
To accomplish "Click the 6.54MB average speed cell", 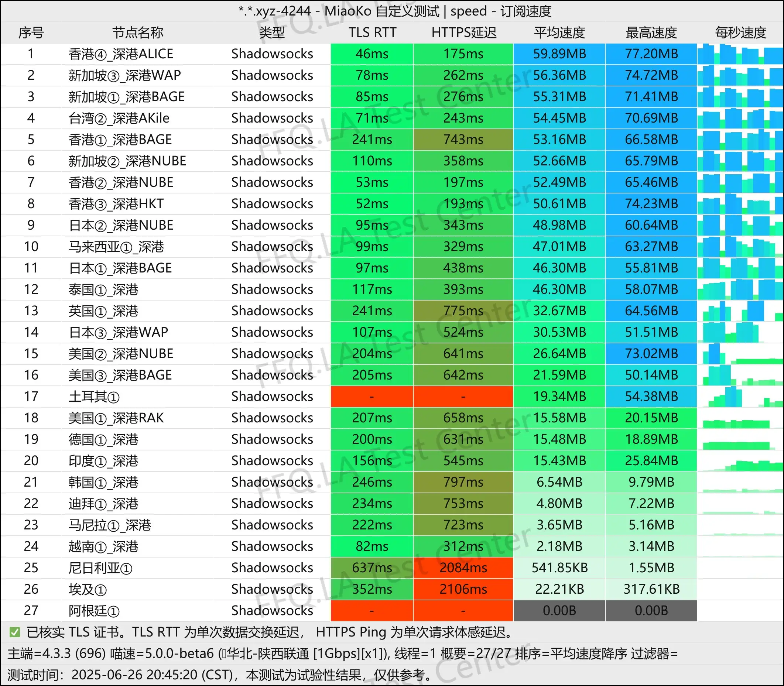I will click(x=559, y=482).
